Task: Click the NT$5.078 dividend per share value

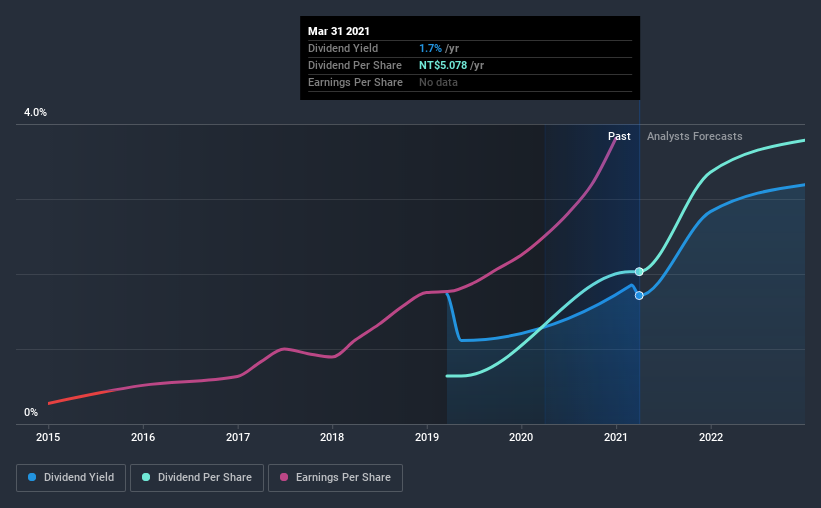Action: coord(443,65)
